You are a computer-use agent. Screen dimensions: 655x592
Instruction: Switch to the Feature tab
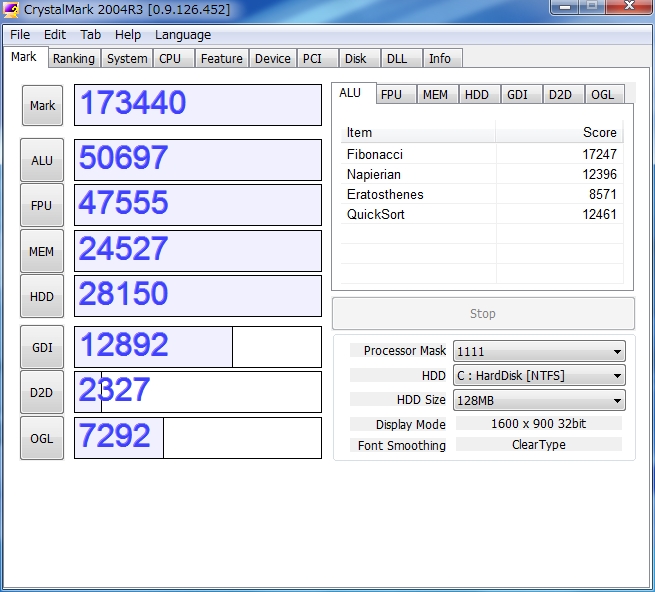click(222, 58)
